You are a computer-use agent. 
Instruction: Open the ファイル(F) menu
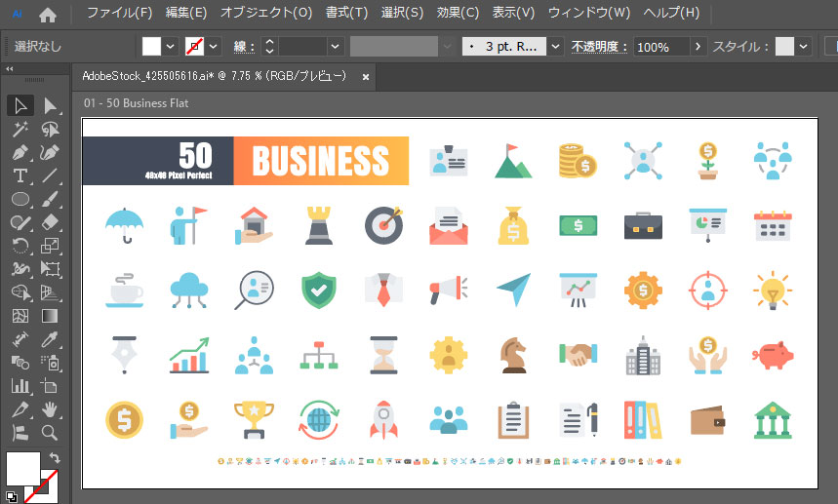pos(119,14)
